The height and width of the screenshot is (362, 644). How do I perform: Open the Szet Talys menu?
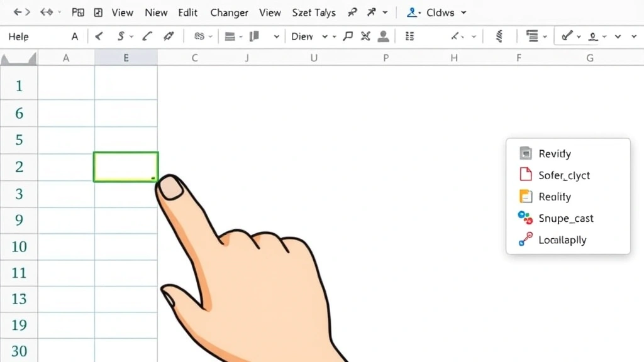314,13
